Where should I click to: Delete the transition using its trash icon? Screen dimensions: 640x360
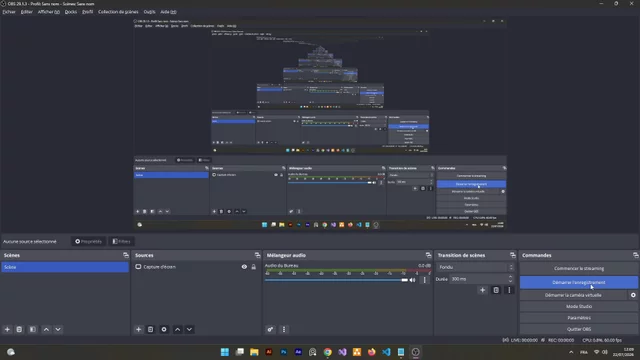[496, 290]
